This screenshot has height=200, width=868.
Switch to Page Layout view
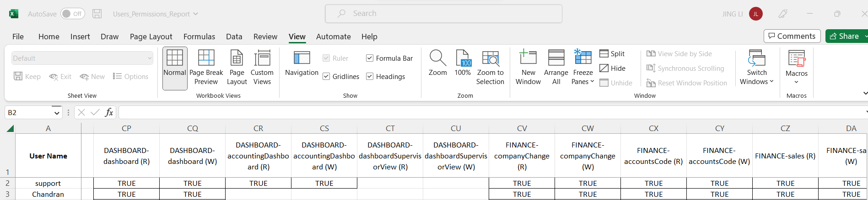coord(237,68)
